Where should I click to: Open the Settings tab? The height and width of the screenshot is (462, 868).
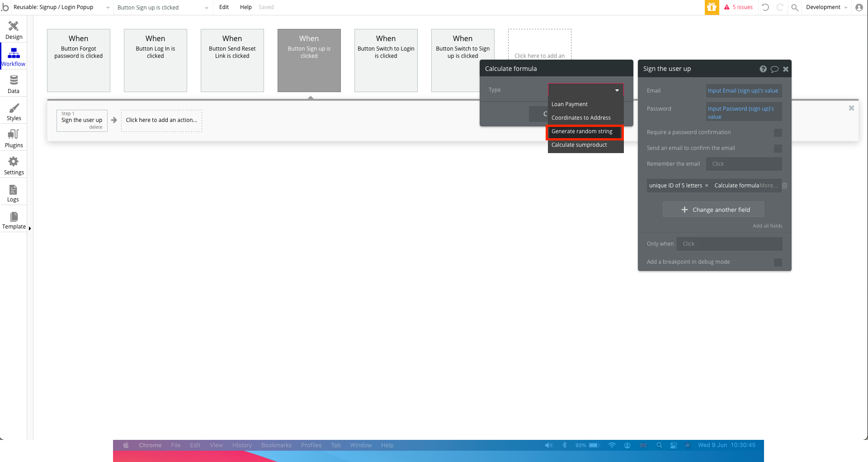14,166
